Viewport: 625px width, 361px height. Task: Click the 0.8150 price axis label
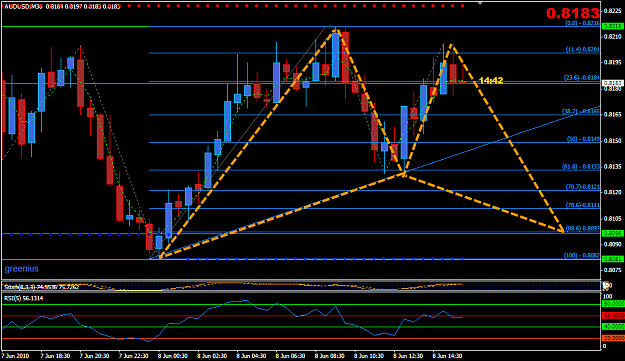tap(613, 141)
